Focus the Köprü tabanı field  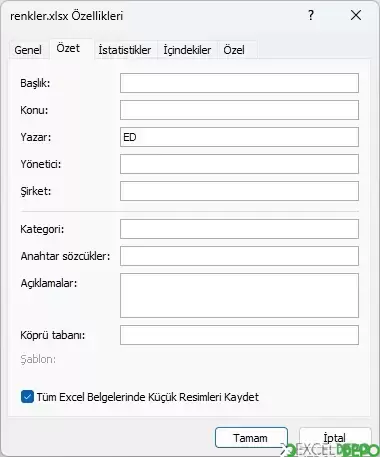point(239,335)
